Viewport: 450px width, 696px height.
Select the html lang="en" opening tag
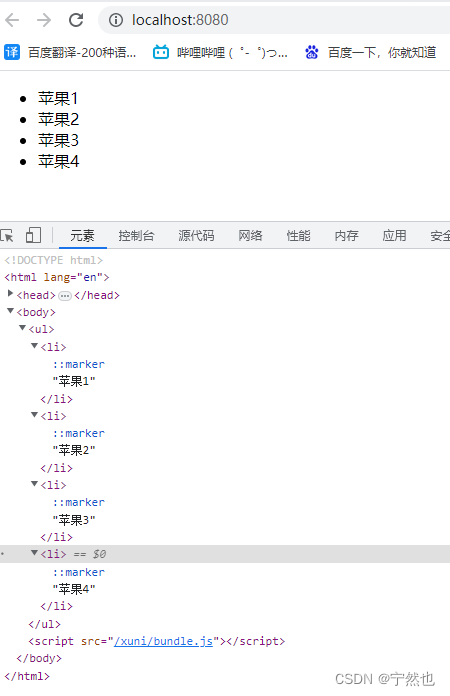(x=56, y=277)
